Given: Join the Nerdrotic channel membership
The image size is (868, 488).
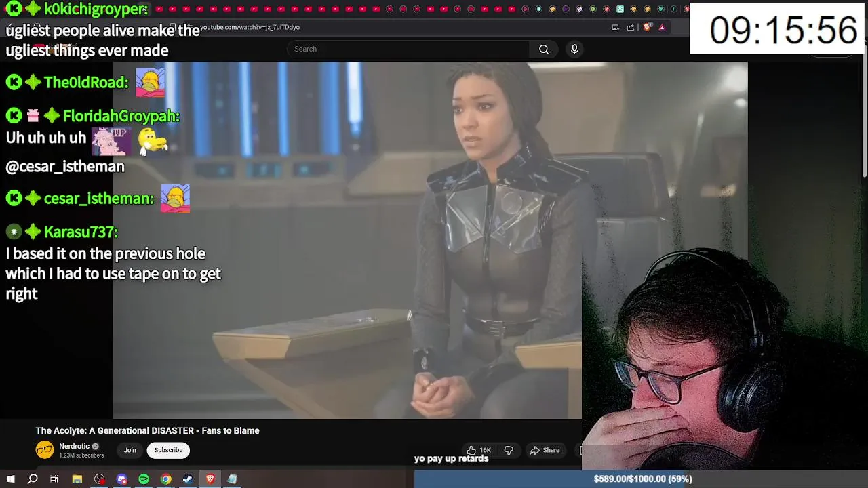Looking at the screenshot, I should click(x=130, y=450).
